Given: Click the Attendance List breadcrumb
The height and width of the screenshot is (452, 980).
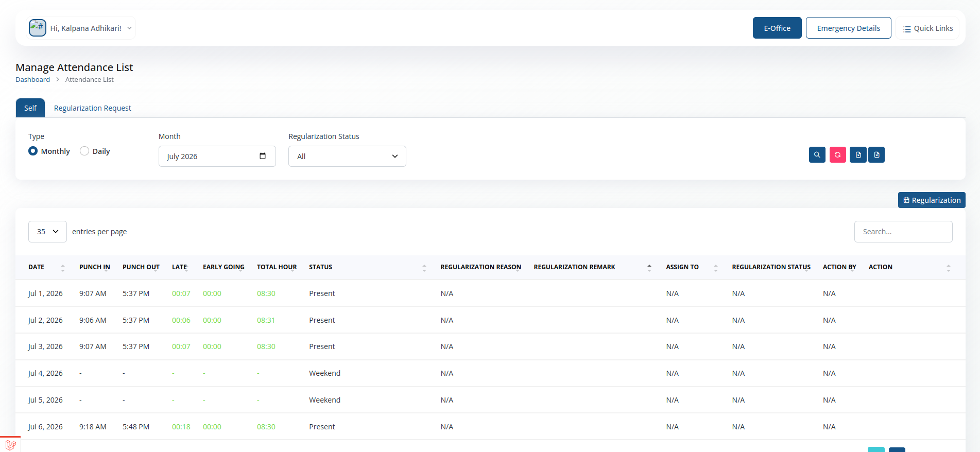Looking at the screenshot, I should 90,79.
